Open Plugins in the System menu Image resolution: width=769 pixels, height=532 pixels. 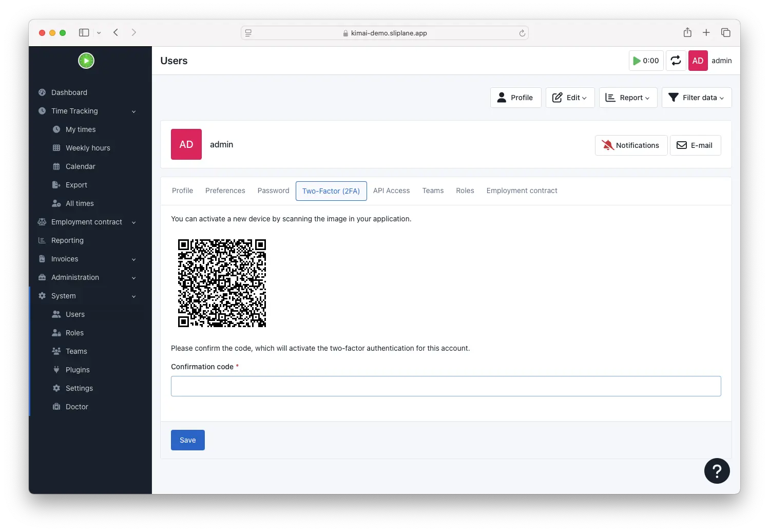click(x=78, y=370)
